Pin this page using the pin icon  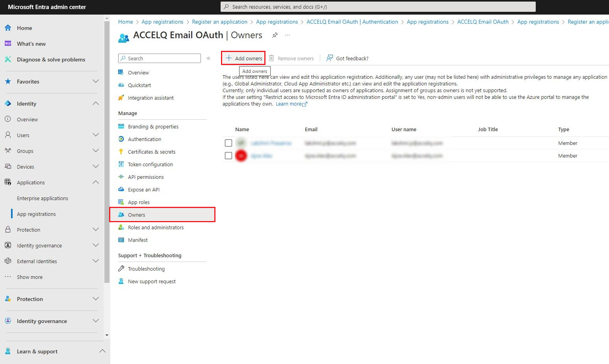[x=275, y=35]
